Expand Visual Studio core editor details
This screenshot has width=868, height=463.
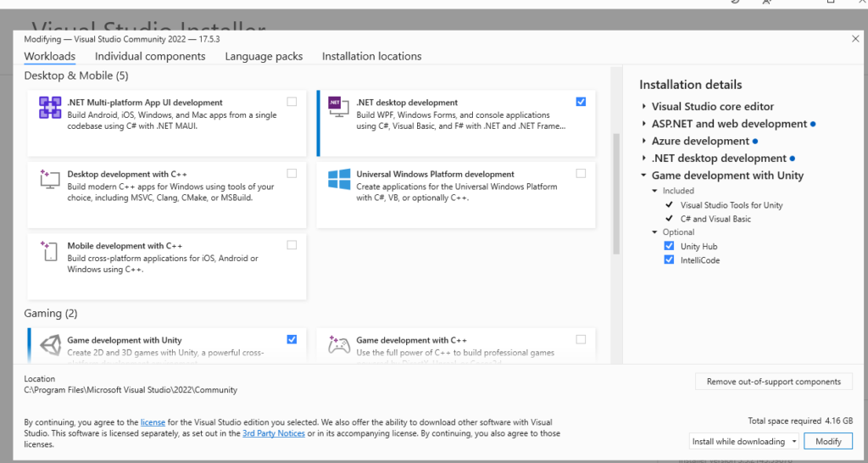[644, 106]
